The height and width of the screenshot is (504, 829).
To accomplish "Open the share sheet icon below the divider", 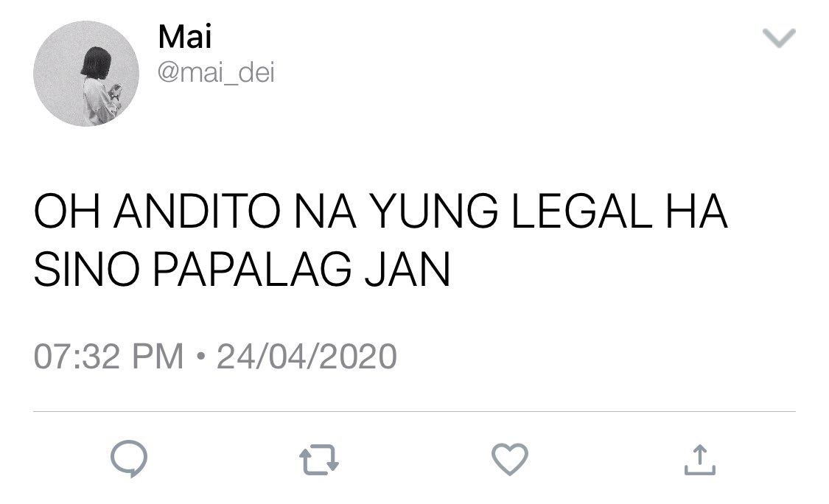I will tap(700, 460).
